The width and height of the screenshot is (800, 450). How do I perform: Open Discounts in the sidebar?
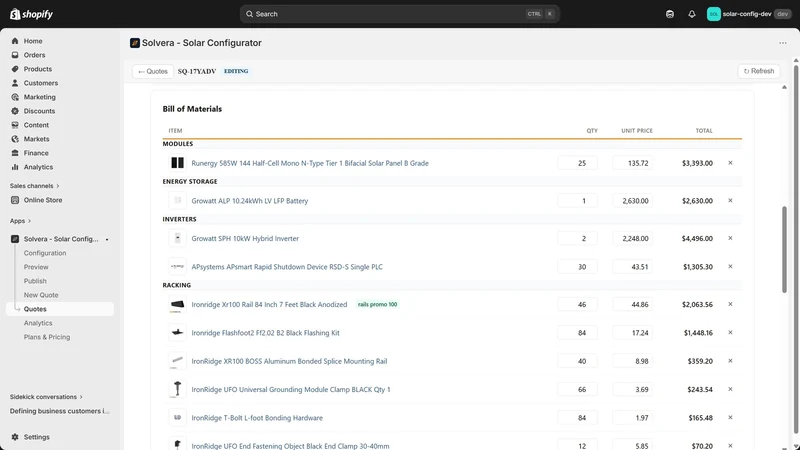tap(39, 111)
